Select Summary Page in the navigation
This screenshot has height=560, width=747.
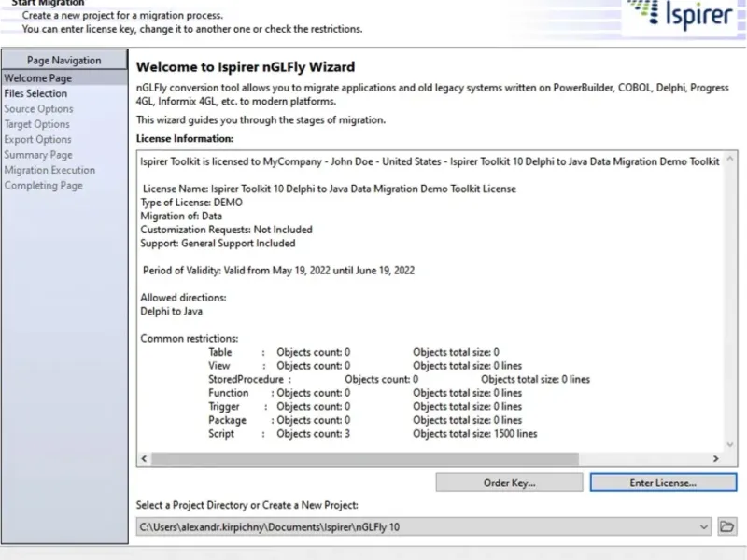[38, 155]
